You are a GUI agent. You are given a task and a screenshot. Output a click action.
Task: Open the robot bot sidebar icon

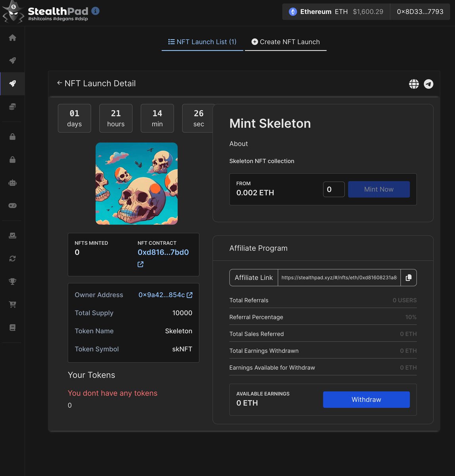point(12,183)
